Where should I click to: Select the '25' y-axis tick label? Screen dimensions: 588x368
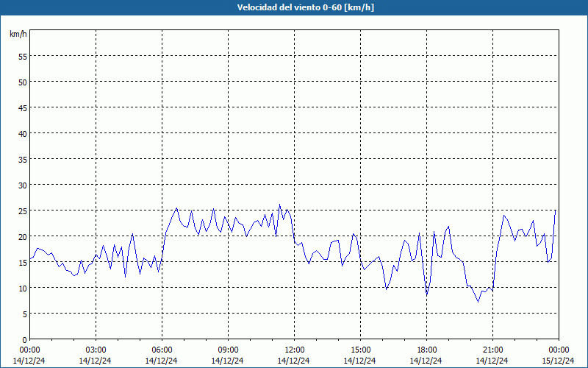tap(23, 211)
